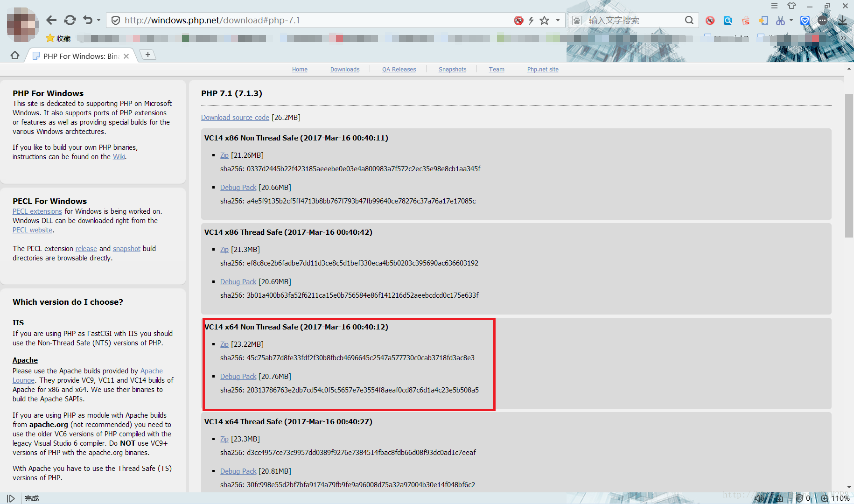Toggle the status bar side panel icon
The height and width of the screenshot is (504, 854).
11,498
